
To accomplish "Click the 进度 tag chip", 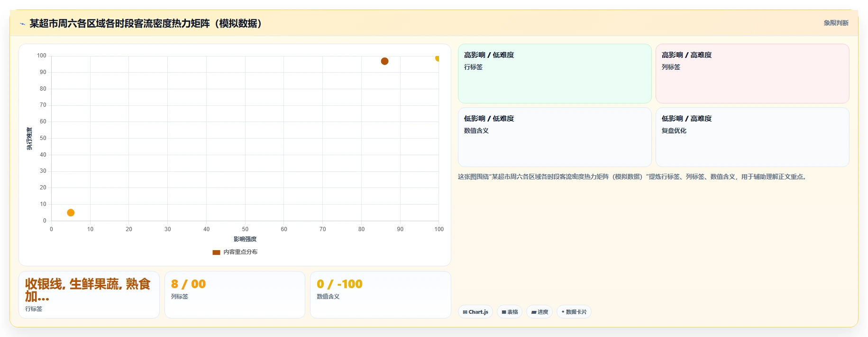I will [539, 312].
